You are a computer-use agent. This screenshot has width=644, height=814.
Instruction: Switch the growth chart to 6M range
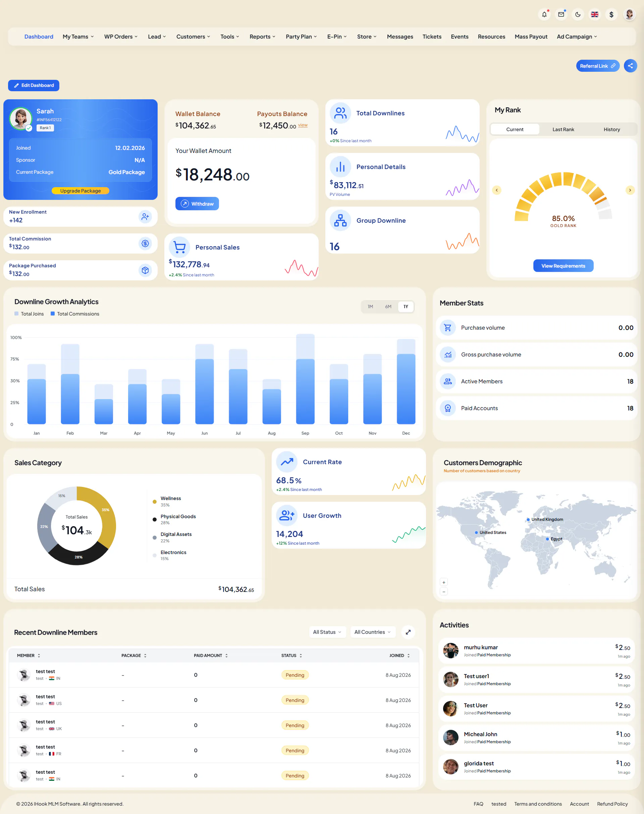(388, 307)
